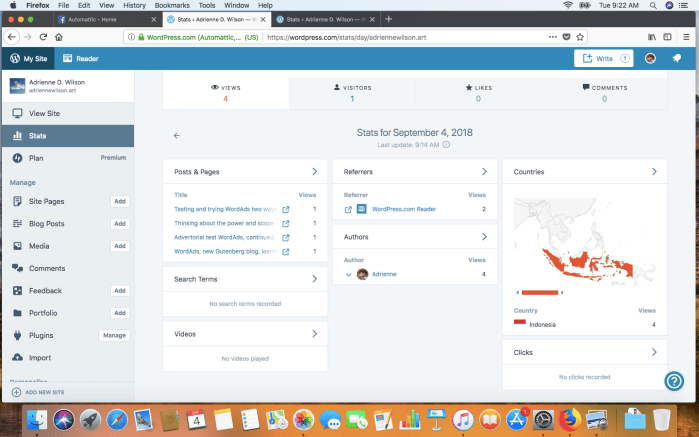
Task: Click Add next to Portfolio
Action: [x=120, y=313]
